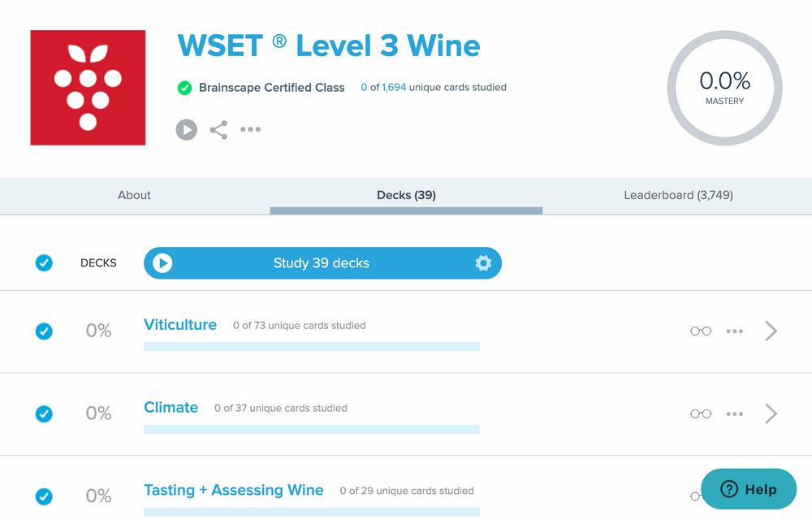Open the Viticulture deck options ellipsis

[735, 331]
